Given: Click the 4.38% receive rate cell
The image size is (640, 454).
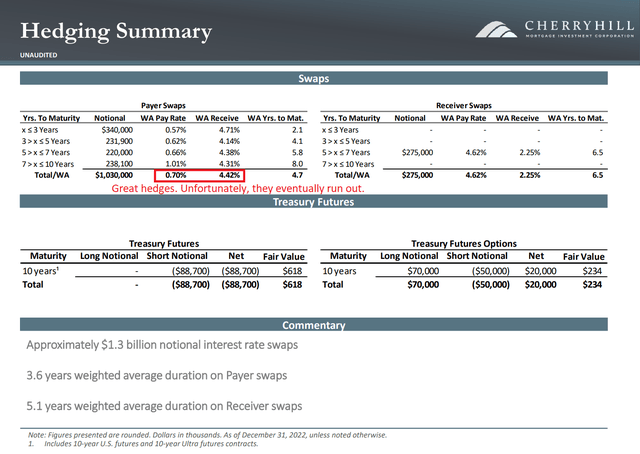Looking at the screenshot, I should (229, 153).
